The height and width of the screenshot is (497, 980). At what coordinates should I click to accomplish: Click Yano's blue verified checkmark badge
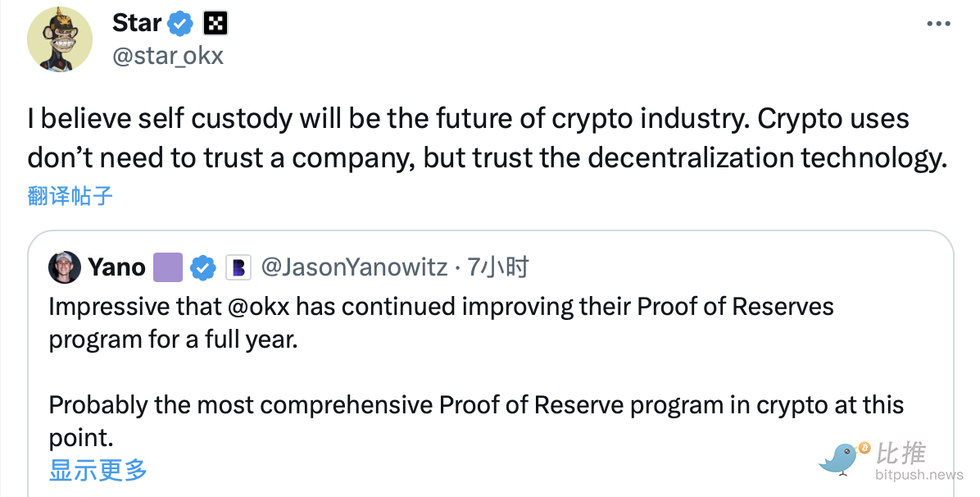[202, 267]
